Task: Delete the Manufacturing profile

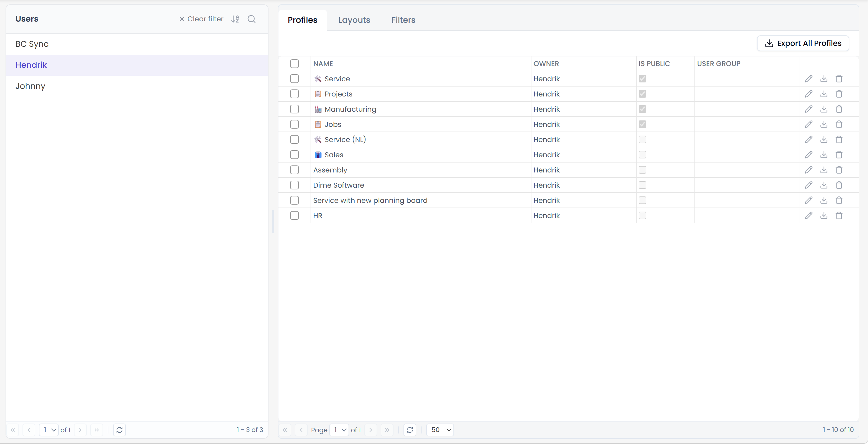Action: click(839, 109)
